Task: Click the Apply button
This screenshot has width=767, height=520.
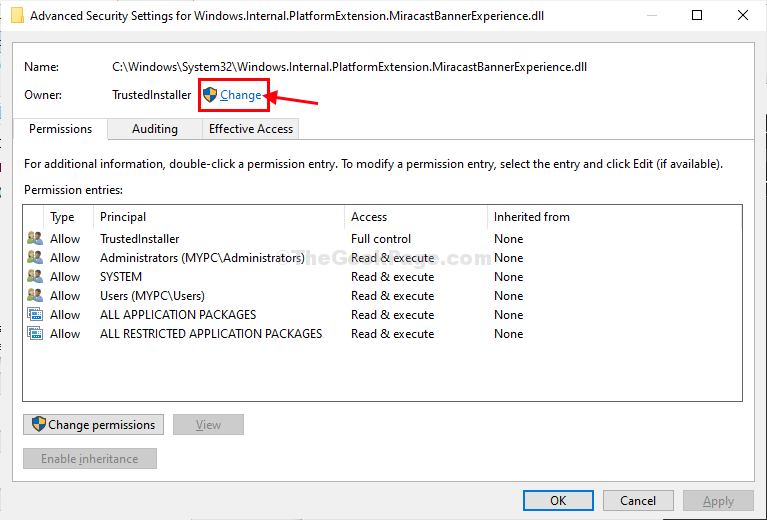Action: click(x=718, y=500)
